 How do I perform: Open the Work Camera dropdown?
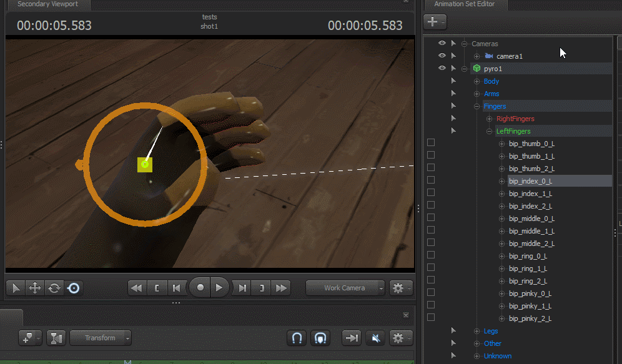[345, 288]
